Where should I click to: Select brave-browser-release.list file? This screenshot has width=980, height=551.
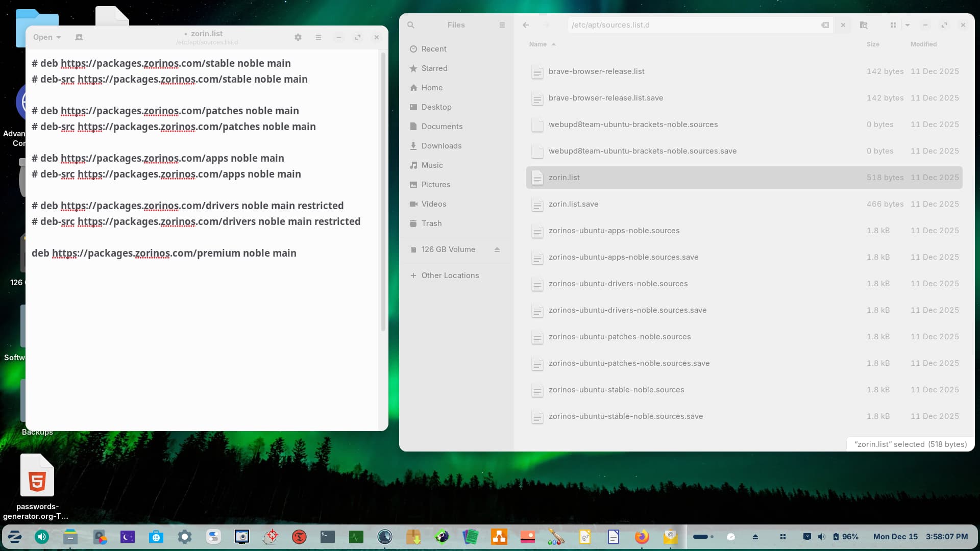pos(596,71)
